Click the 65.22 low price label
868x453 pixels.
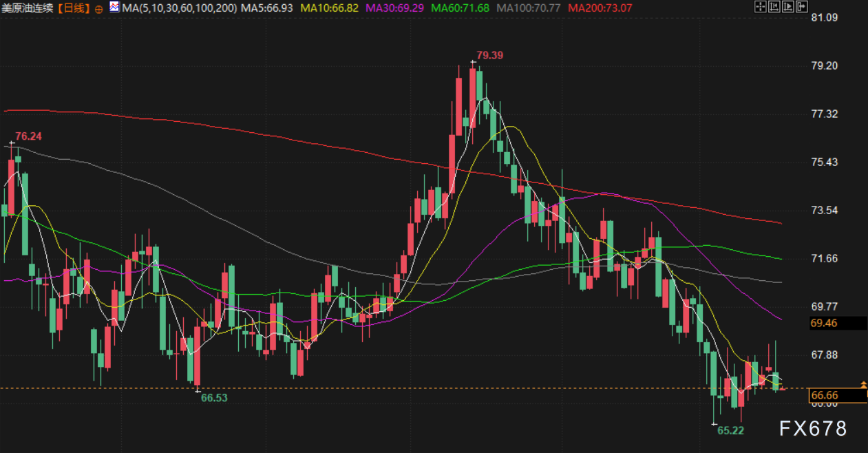coord(730,430)
